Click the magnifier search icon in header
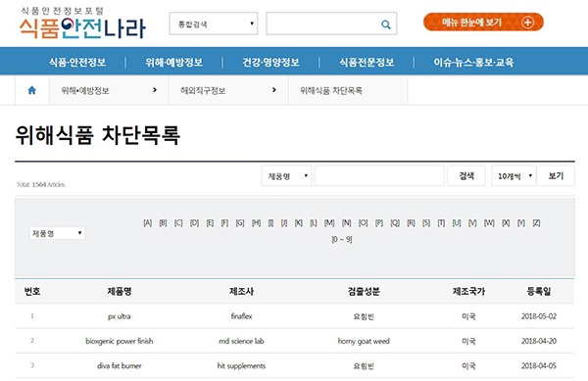The height and width of the screenshot is (381, 588). tap(385, 24)
